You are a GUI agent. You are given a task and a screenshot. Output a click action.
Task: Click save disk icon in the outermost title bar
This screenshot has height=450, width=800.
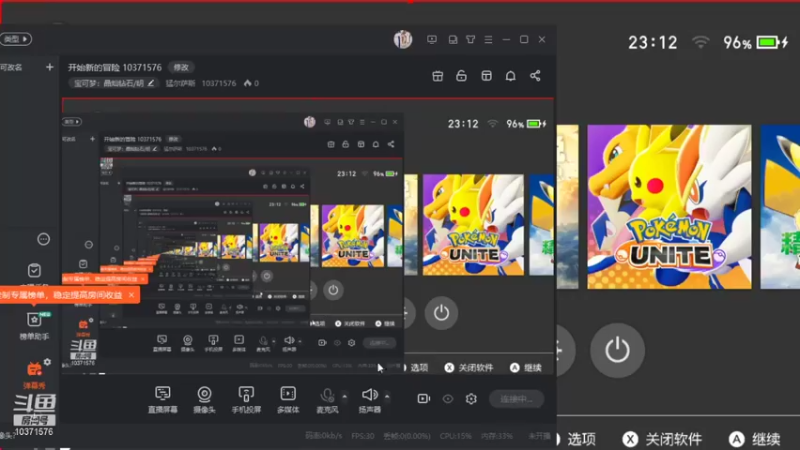(453, 39)
